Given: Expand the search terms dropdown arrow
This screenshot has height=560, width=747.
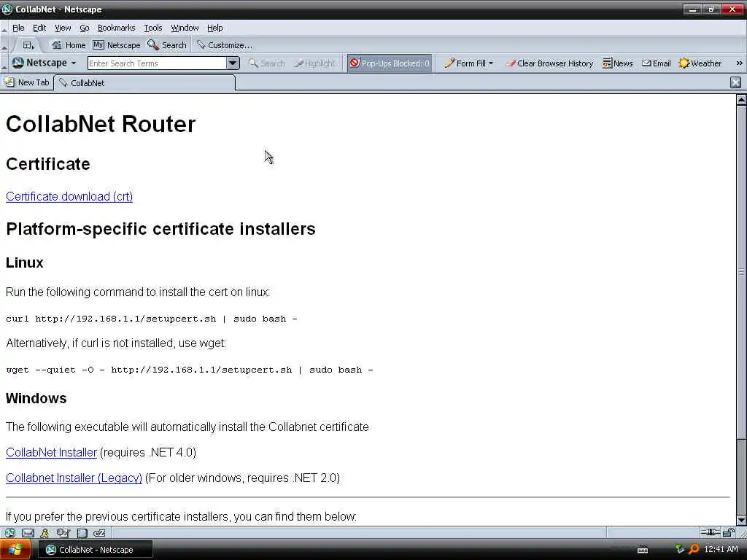Looking at the screenshot, I should point(233,63).
